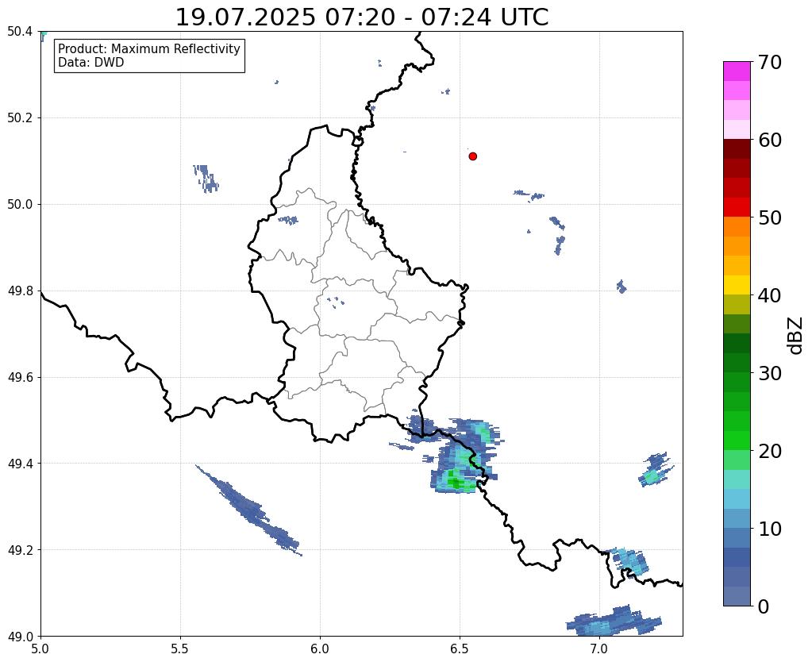The image size is (812, 662).
Task: Click the 'Data: DWD' label
Action: click(x=91, y=63)
